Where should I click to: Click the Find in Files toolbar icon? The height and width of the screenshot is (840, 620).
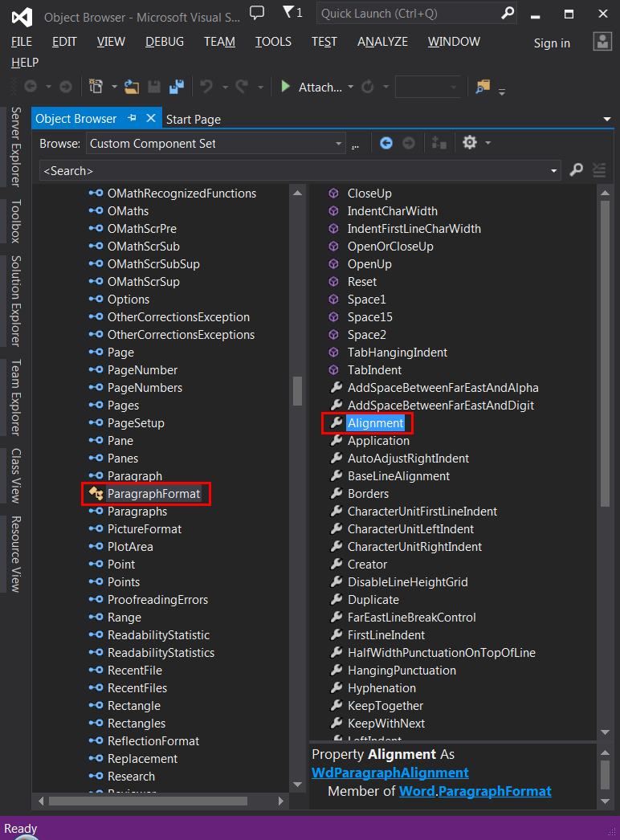pyautogui.click(x=483, y=86)
